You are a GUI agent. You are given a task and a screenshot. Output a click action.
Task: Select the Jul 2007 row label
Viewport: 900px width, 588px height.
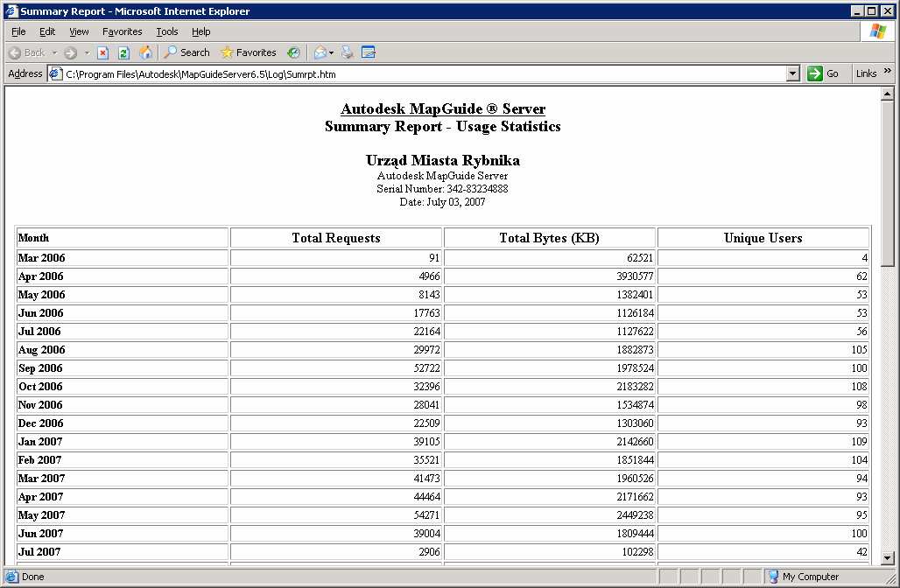[39, 551]
